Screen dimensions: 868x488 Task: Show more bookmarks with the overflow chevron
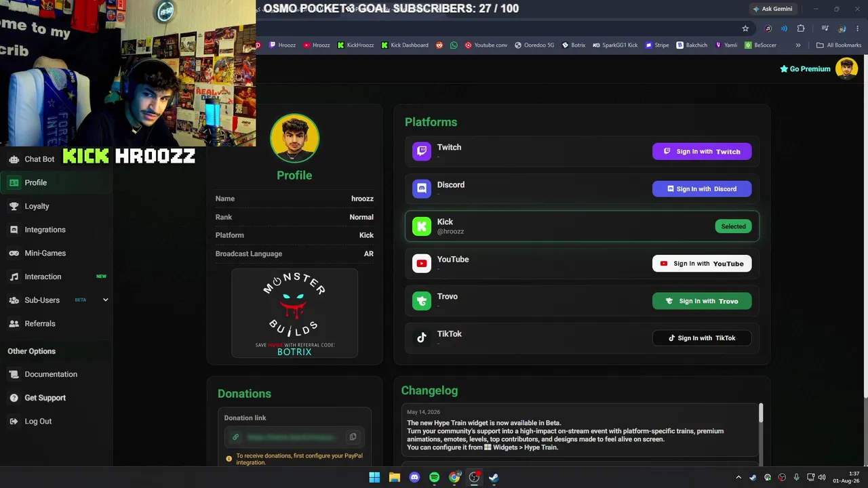pos(798,45)
